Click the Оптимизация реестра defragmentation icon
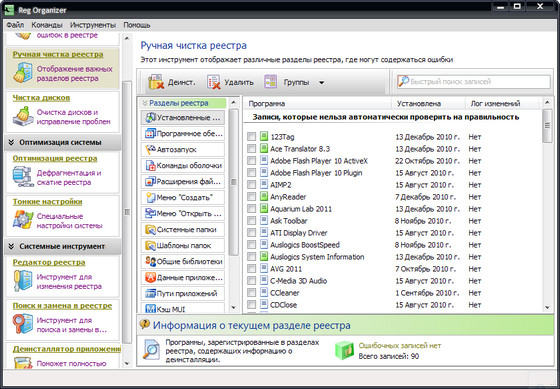 (x=23, y=177)
